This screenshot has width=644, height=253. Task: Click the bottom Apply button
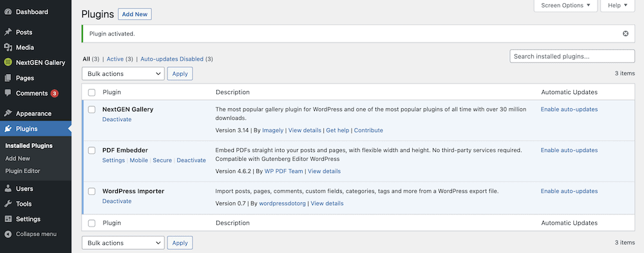pos(180,243)
